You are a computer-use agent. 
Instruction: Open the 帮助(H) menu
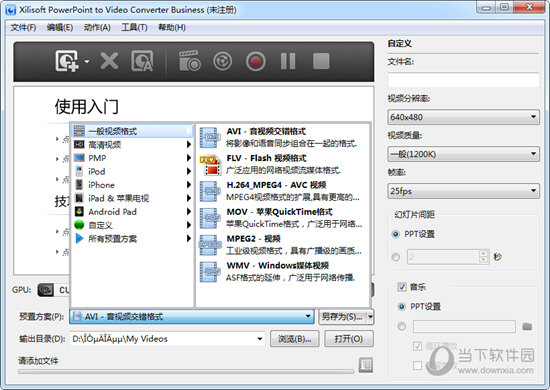[172, 27]
